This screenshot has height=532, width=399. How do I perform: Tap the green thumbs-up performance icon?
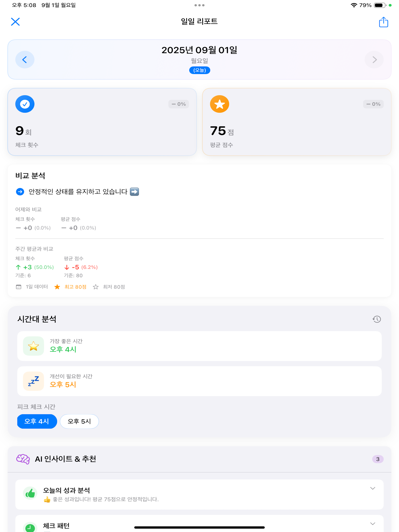(30, 494)
